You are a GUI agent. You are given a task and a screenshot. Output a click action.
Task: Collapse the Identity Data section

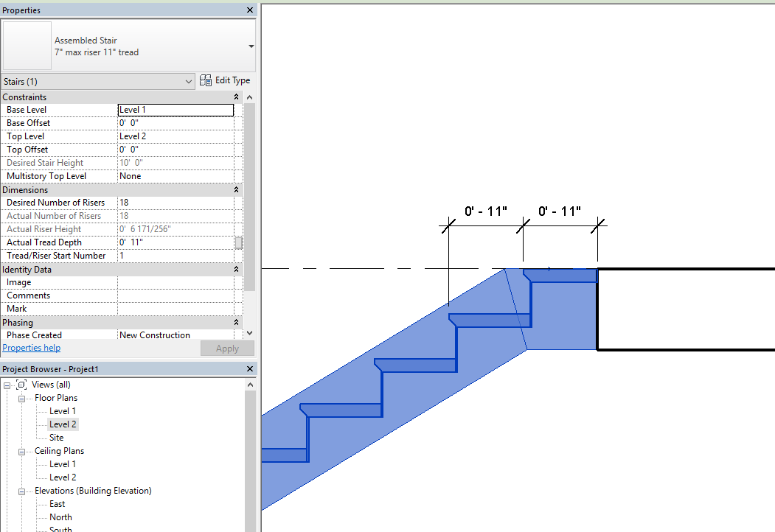[x=236, y=269]
